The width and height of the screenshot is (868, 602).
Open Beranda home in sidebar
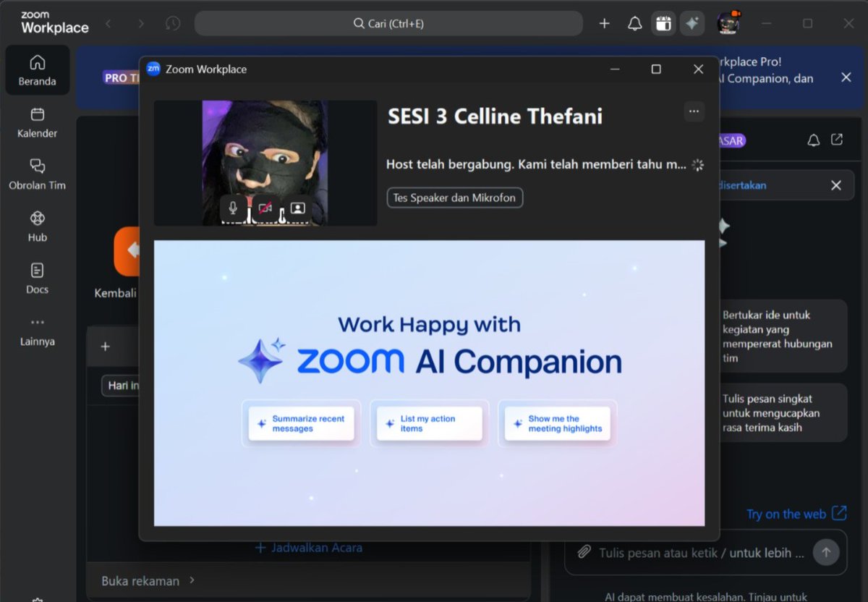click(38, 70)
